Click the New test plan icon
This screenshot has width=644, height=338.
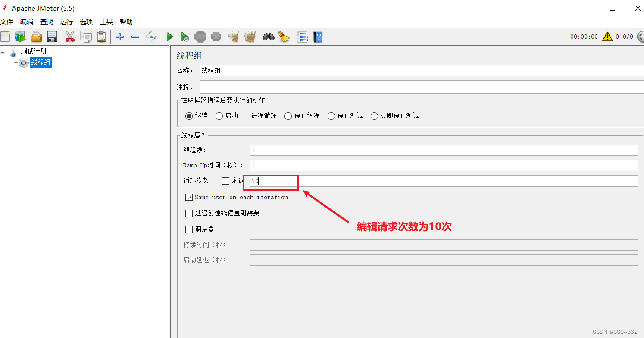(5, 37)
